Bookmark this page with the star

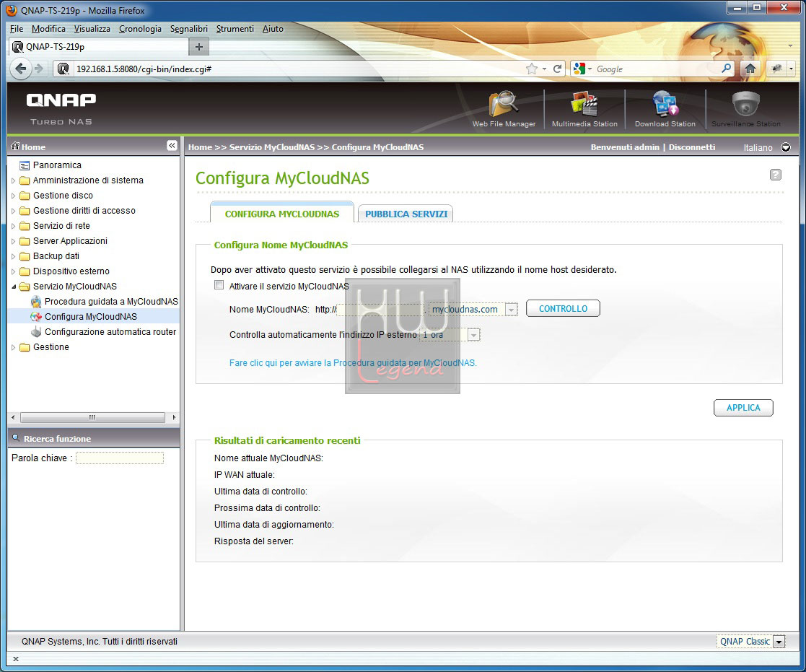532,69
